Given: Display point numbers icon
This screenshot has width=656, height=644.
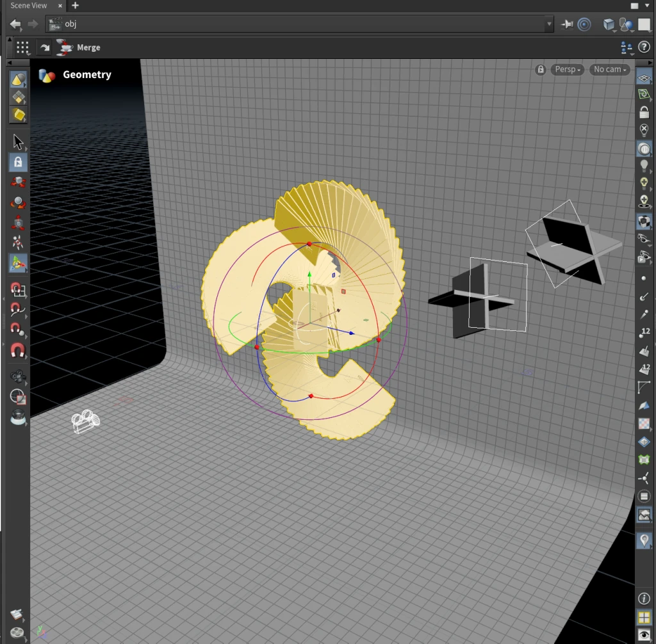Looking at the screenshot, I should point(644,332).
